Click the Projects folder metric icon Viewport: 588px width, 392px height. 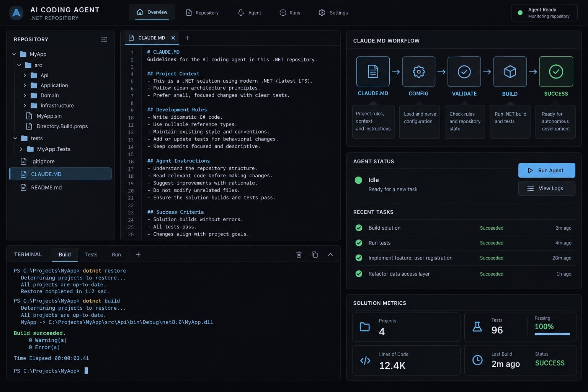[365, 327]
